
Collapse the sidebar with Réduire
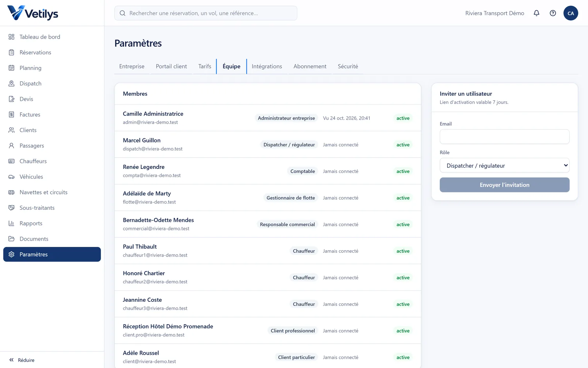click(22, 360)
